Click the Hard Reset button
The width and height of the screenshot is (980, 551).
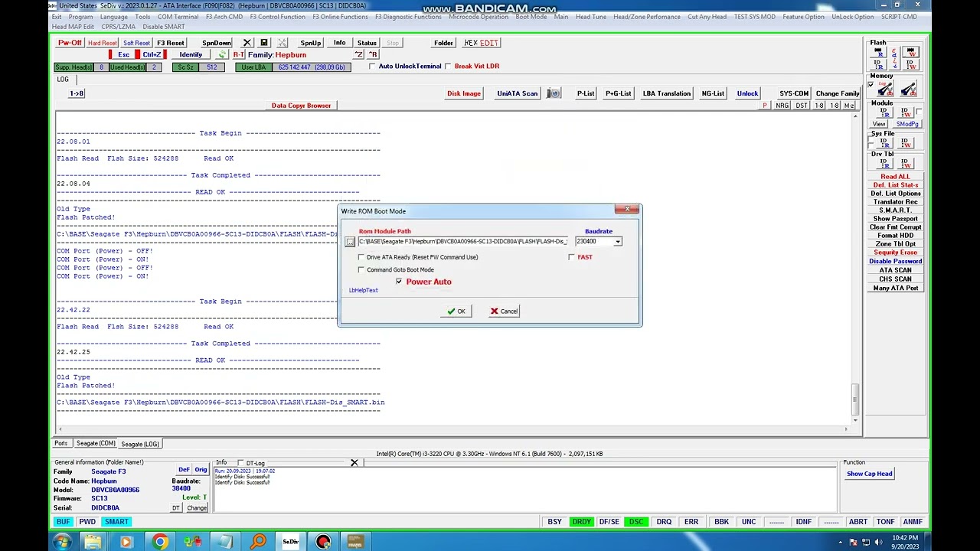click(x=102, y=43)
